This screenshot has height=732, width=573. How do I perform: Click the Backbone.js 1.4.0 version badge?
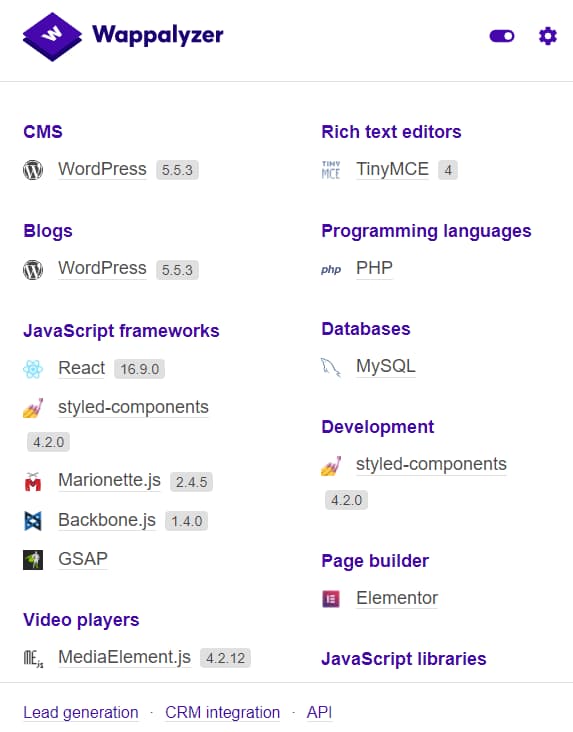(x=186, y=521)
